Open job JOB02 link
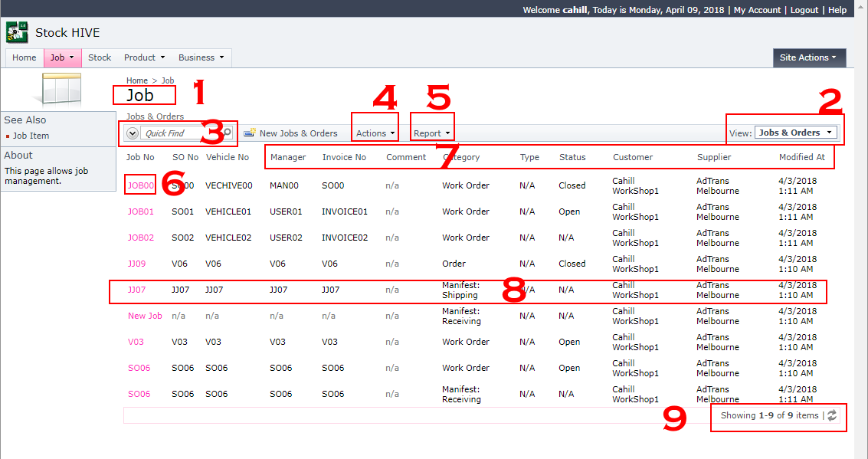Viewport: 868px width, 459px height. (x=141, y=238)
